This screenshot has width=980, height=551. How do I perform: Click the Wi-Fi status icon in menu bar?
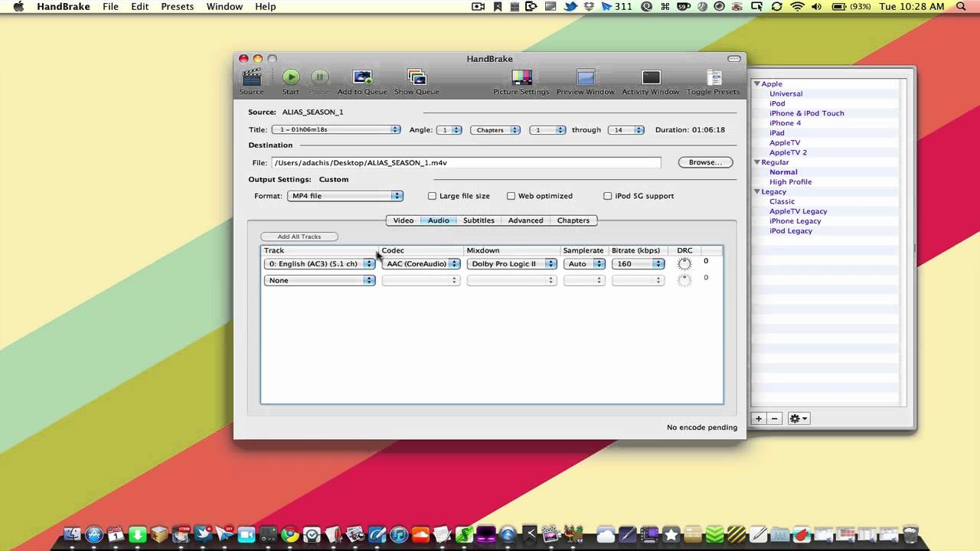point(798,7)
